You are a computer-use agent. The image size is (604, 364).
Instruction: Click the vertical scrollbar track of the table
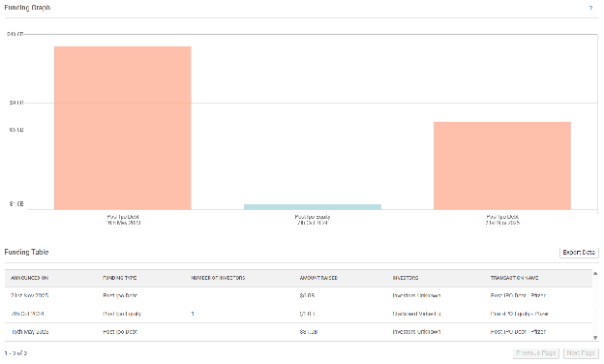click(x=595, y=306)
